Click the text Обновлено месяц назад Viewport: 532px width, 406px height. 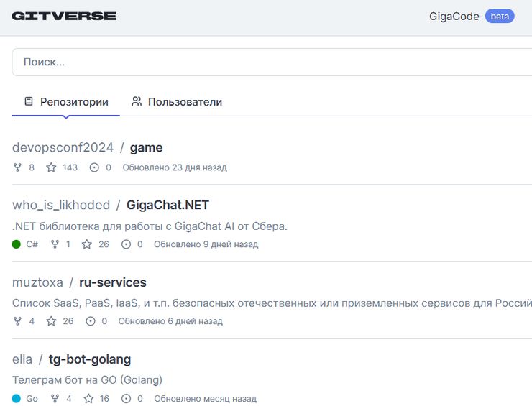206,399
